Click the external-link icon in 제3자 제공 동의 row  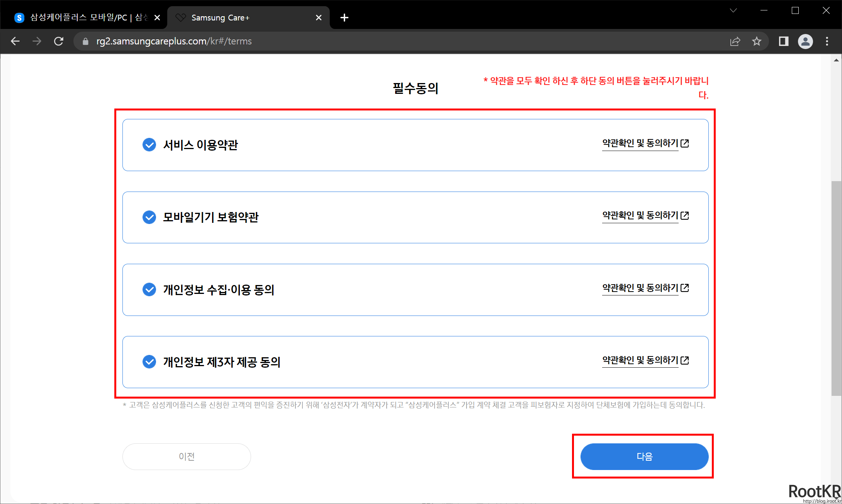[x=685, y=360]
